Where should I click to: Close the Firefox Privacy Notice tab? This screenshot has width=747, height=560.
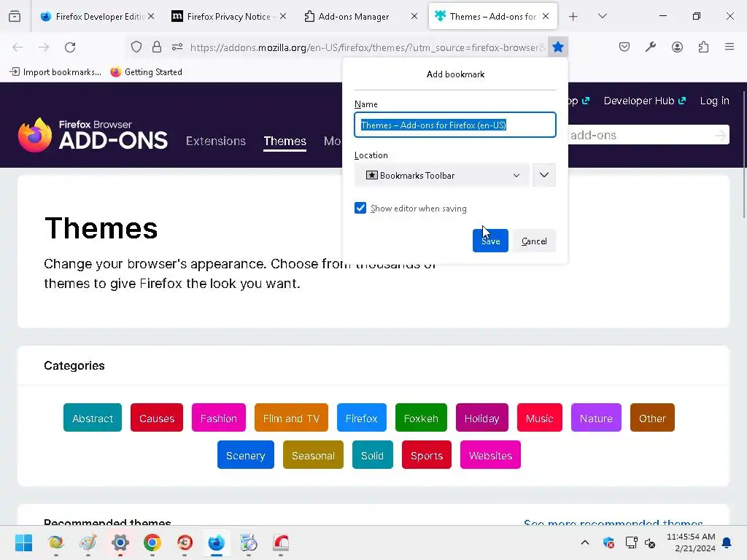(283, 16)
